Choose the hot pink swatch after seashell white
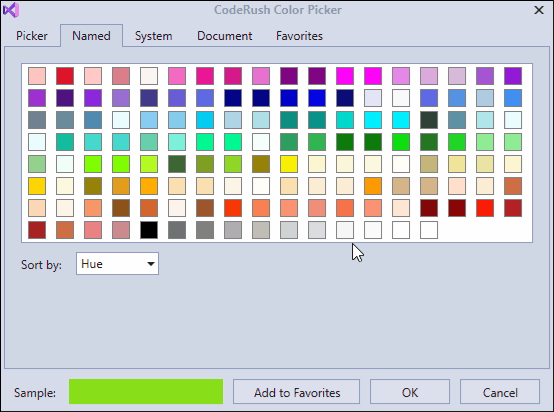Viewport: 554px width, 412px height. click(177, 76)
